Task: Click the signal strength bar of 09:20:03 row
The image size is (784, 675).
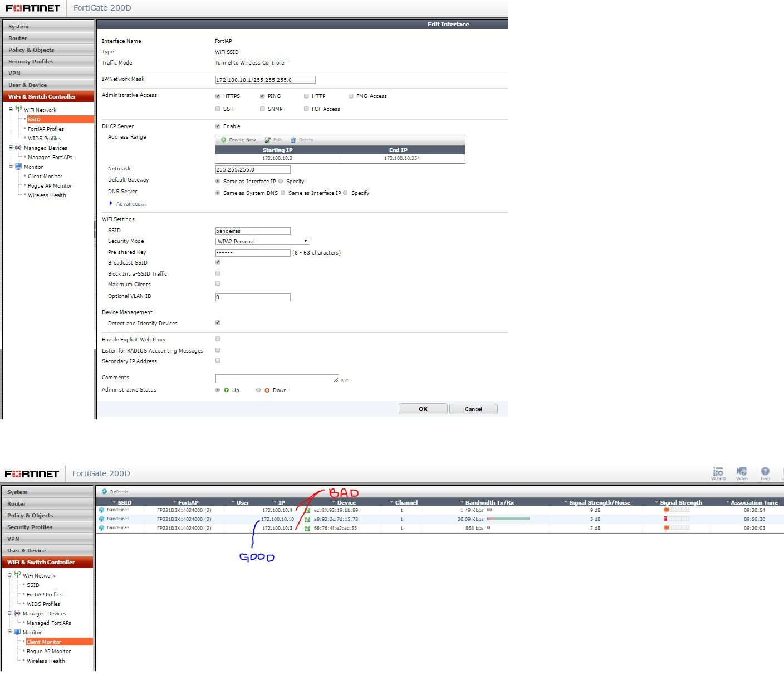Action: pos(676,527)
